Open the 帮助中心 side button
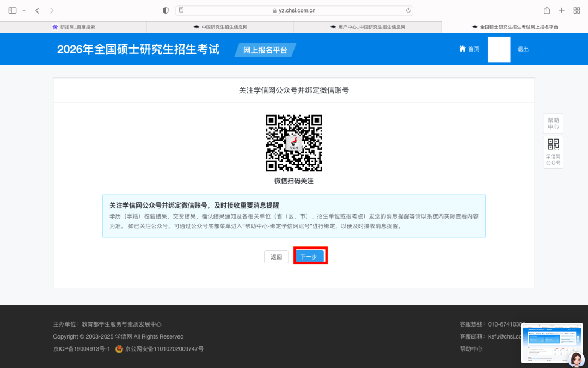The image size is (588, 368). 553,123
